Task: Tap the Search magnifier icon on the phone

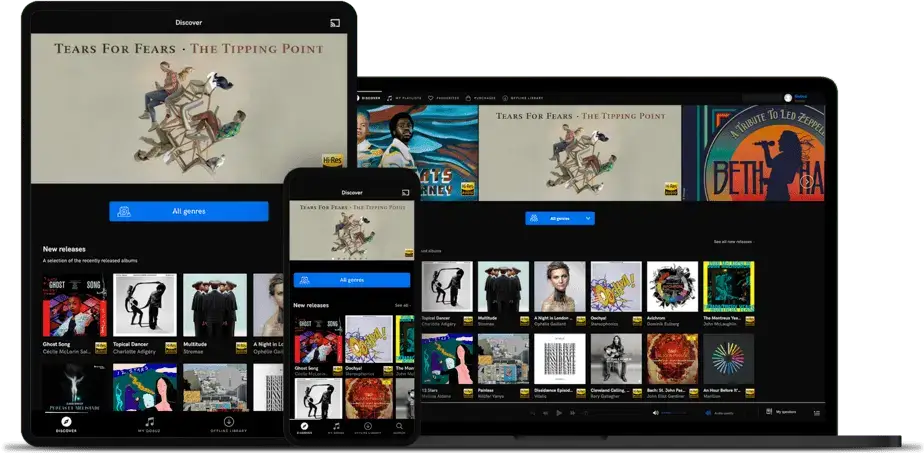Action: click(399, 426)
